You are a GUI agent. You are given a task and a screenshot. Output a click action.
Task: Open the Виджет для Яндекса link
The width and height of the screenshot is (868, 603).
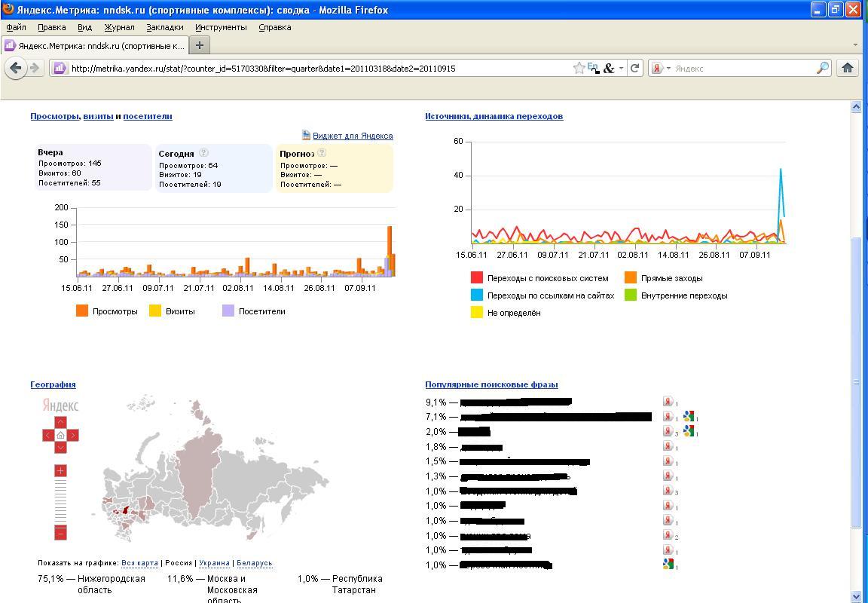(x=352, y=136)
